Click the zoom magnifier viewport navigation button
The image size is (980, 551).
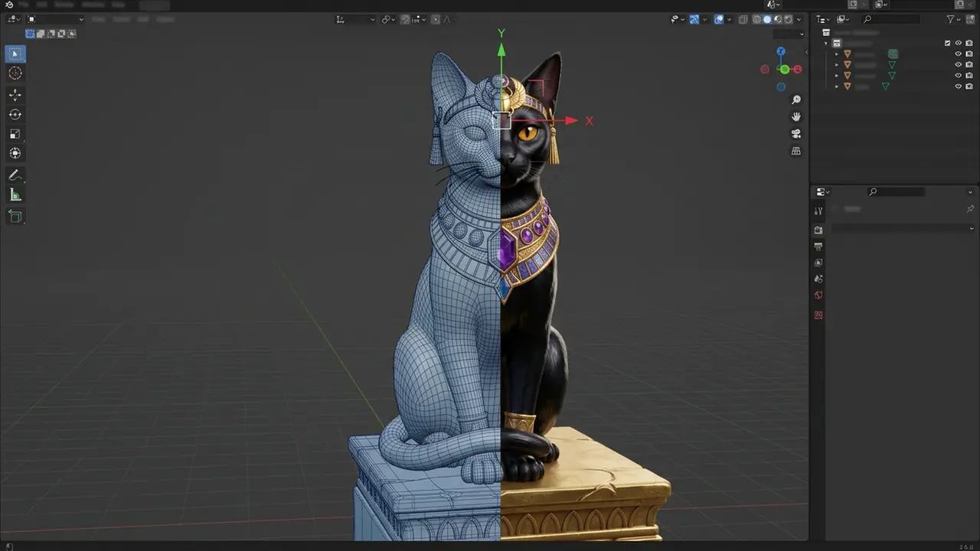coord(796,100)
